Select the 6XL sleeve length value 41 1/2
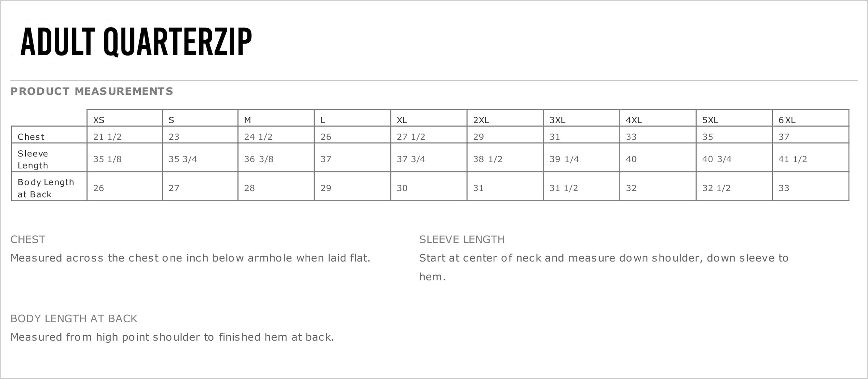Viewport: 868px width, 379px height. tap(793, 159)
